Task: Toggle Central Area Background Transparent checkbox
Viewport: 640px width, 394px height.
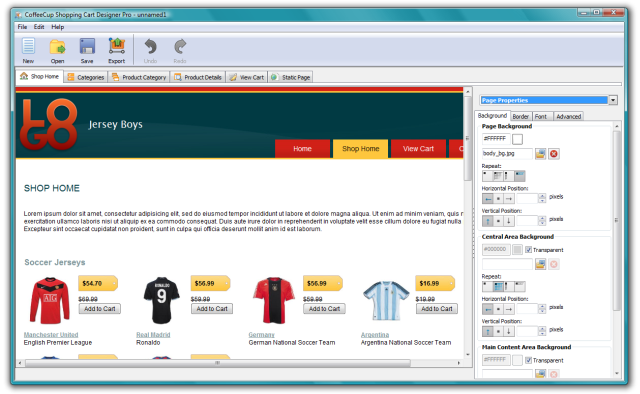Action: 528,250
